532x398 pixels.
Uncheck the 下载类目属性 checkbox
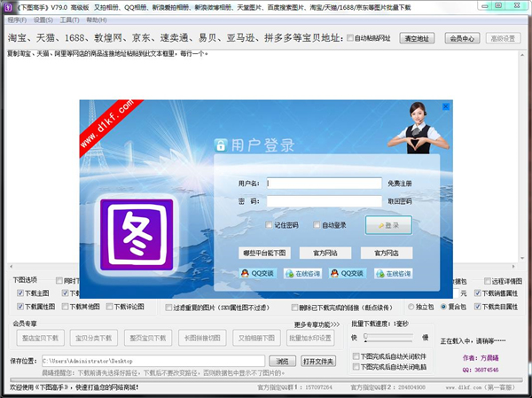[477, 307]
